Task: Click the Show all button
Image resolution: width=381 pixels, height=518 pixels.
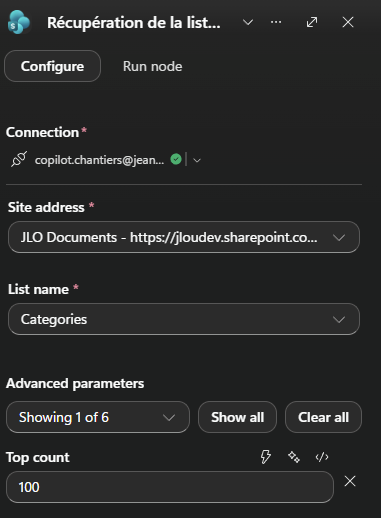Action: tap(237, 417)
